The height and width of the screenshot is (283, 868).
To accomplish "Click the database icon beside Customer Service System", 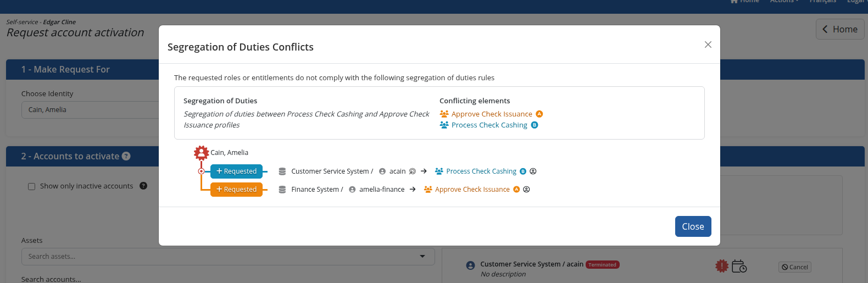I will pyautogui.click(x=282, y=171).
